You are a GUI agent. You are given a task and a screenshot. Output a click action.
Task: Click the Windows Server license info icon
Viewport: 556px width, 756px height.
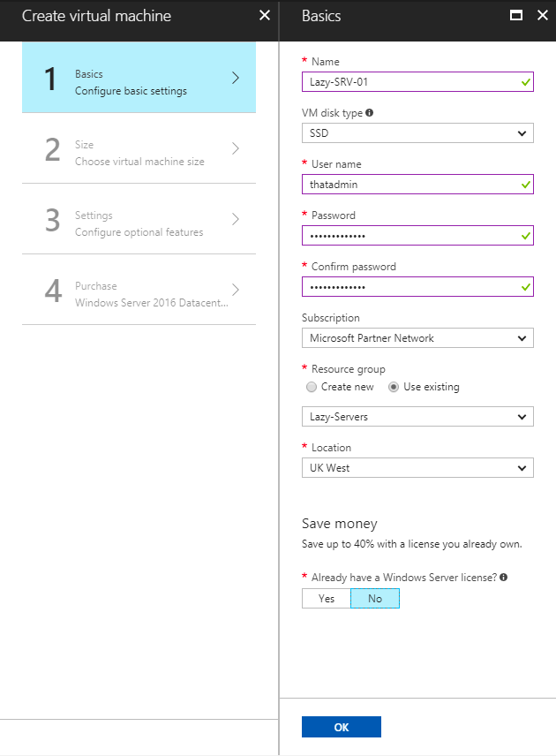pyautogui.click(x=503, y=577)
